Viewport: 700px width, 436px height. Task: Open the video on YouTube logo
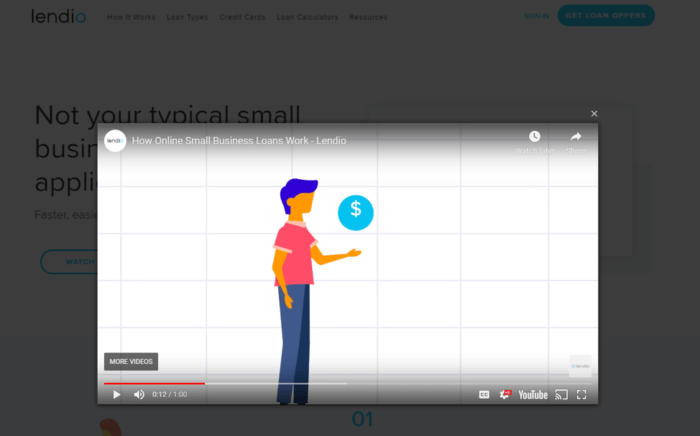[533, 394]
